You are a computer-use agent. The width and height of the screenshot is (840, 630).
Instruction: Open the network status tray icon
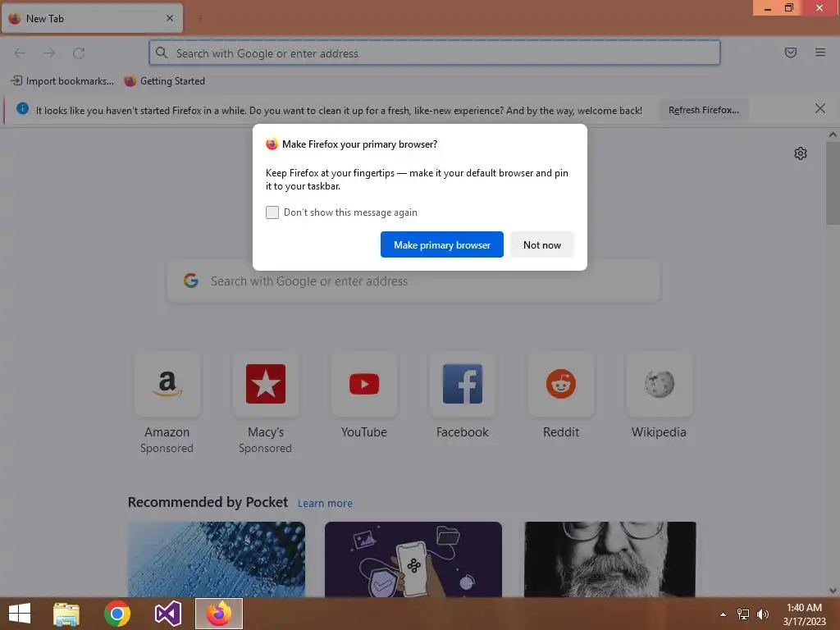pos(743,614)
